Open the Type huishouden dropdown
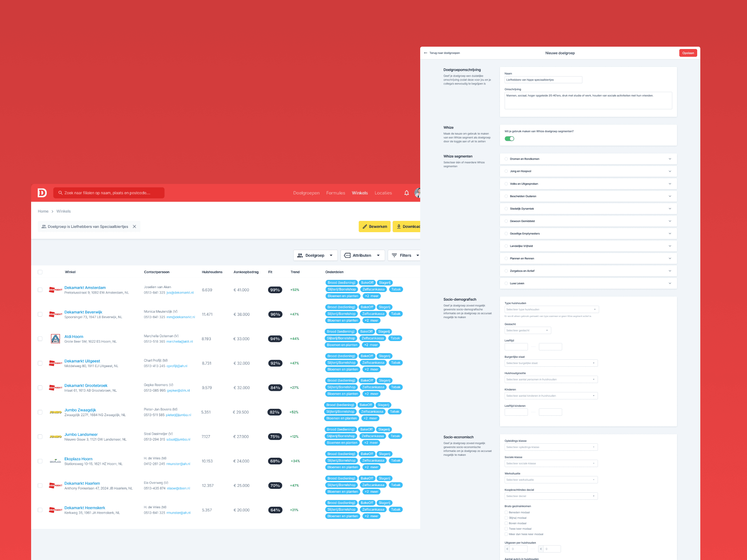The height and width of the screenshot is (560, 747). click(552, 310)
